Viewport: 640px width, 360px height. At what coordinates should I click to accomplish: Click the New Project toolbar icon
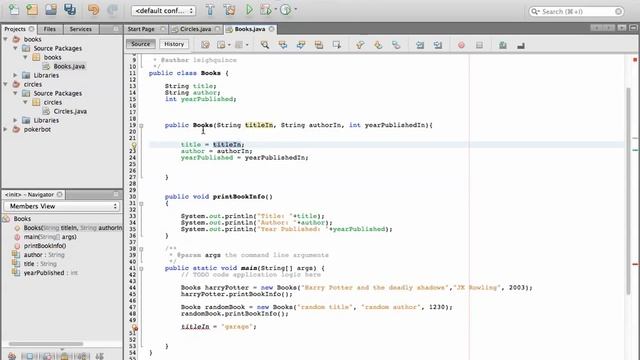[32, 9]
